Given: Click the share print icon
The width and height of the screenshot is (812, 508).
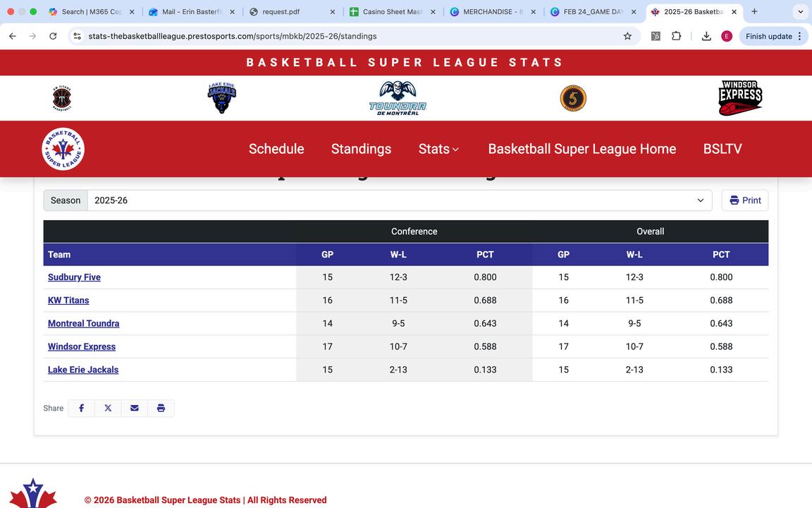Looking at the screenshot, I should [x=161, y=408].
